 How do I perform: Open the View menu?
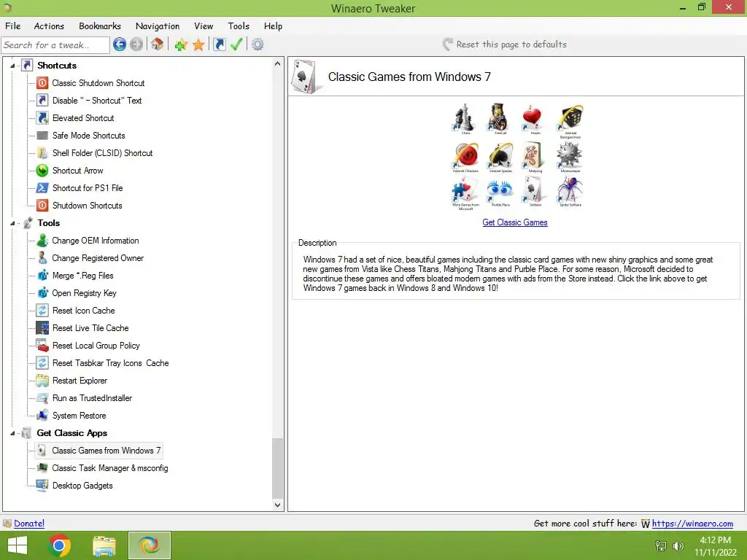pyautogui.click(x=204, y=26)
